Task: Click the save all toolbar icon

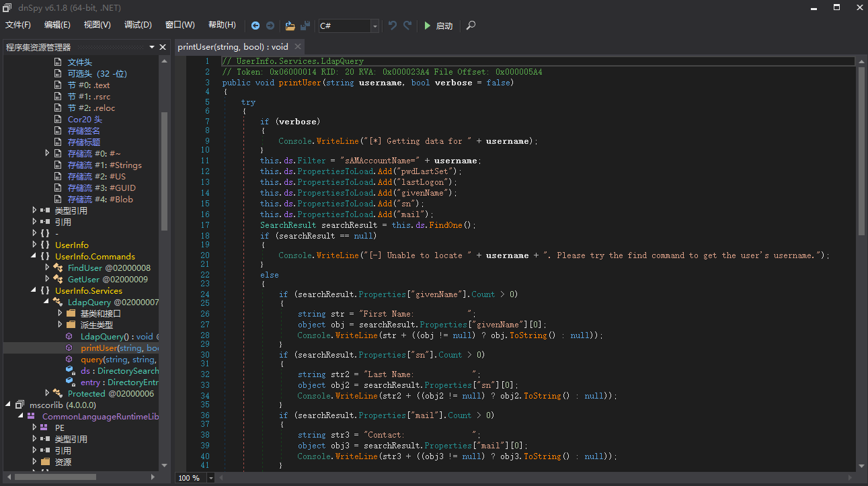Action: coord(305,26)
